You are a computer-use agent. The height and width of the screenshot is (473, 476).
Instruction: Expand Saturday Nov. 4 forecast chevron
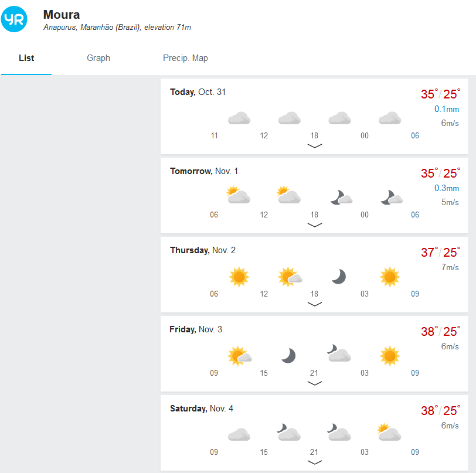pyautogui.click(x=315, y=462)
